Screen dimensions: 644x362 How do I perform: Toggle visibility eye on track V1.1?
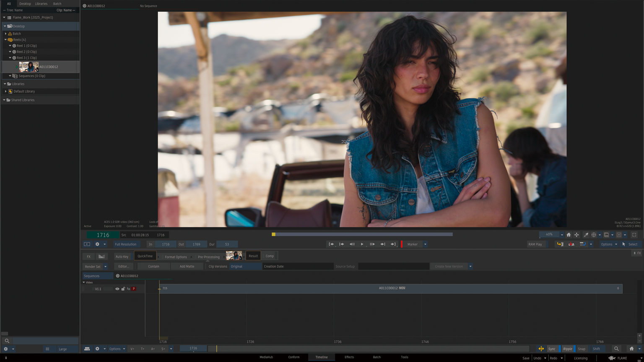[117, 289]
